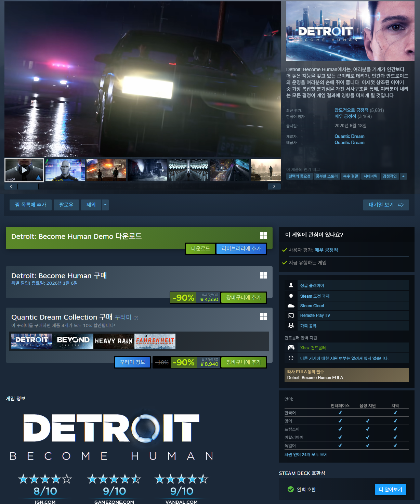
Task: Click the bundle question mark help icon
Action: tap(136, 318)
